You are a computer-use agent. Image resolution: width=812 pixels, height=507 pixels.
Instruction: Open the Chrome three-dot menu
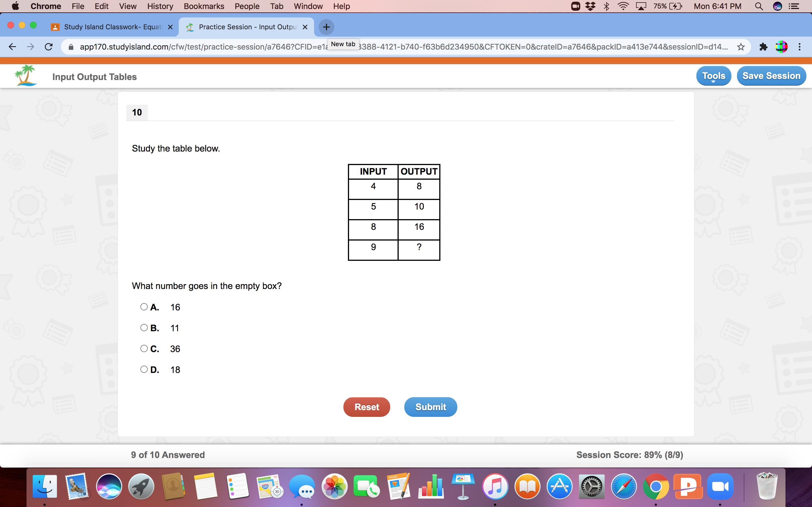coord(800,46)
